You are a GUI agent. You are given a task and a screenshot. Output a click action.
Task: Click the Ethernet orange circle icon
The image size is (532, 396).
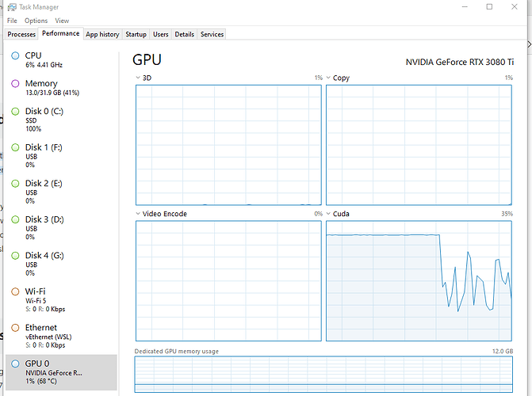[x=15, y=328]
